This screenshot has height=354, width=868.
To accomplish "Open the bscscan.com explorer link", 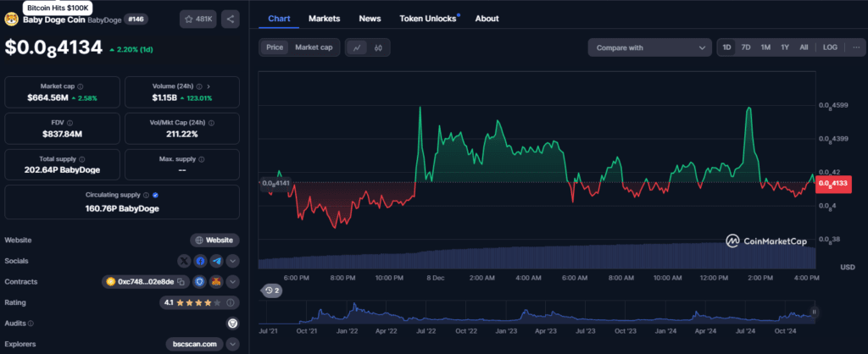I will (194, 344).
